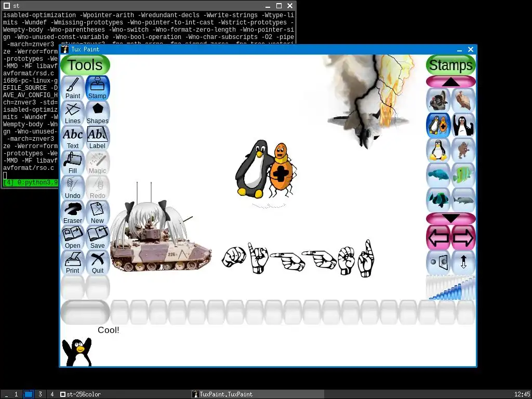Switch to workspace 3 in taskbar
The height and width of the screenshot is (399, 532).
pyautogui.click(x=40, y=394)
